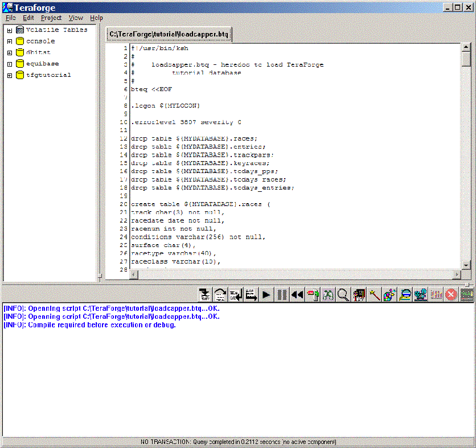Click the 'Compile required before execution' log message

tap(90, 325)
